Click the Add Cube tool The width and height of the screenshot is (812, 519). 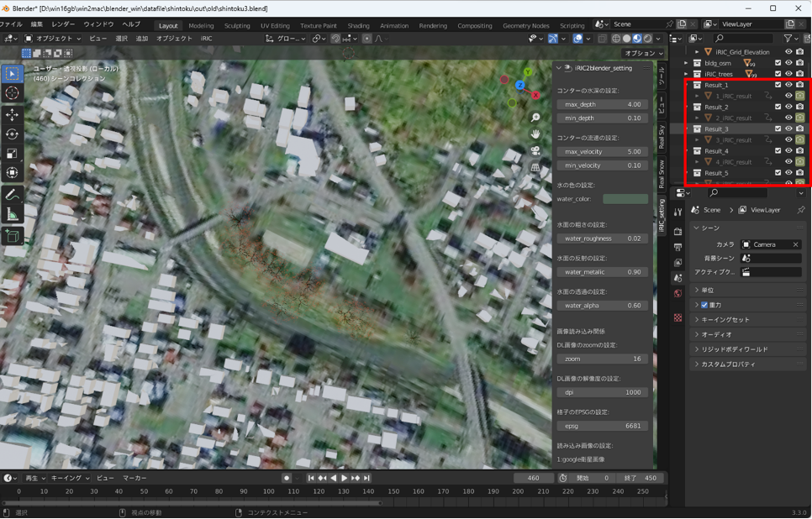[12, 236]
